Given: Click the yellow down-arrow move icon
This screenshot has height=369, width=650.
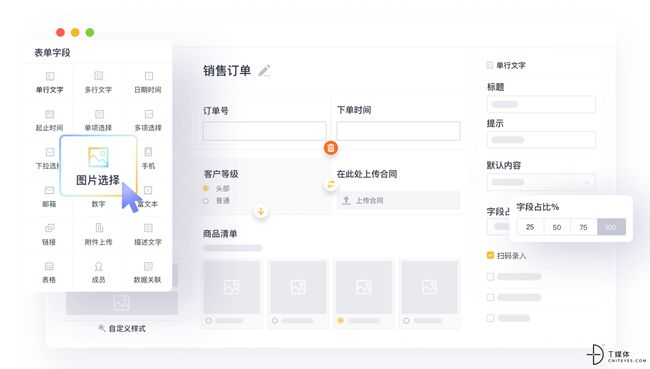Looking at the screenshot, I should click(x=261, y=211).
